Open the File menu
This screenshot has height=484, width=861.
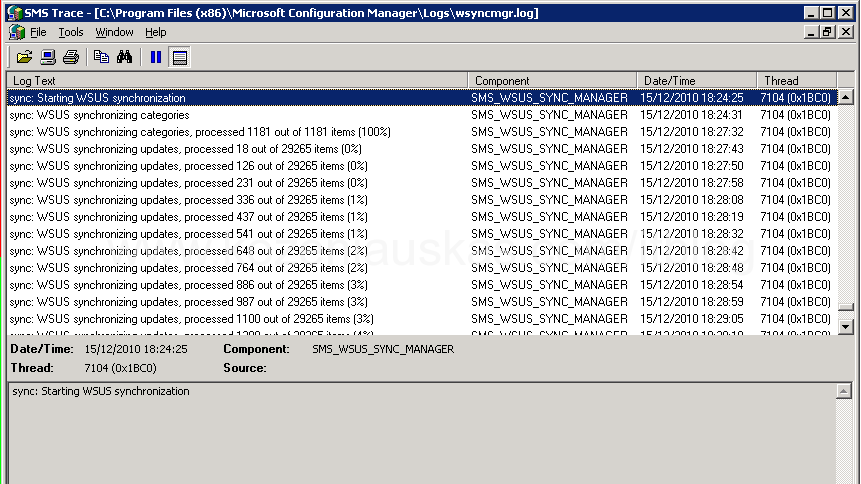[38, 32]
